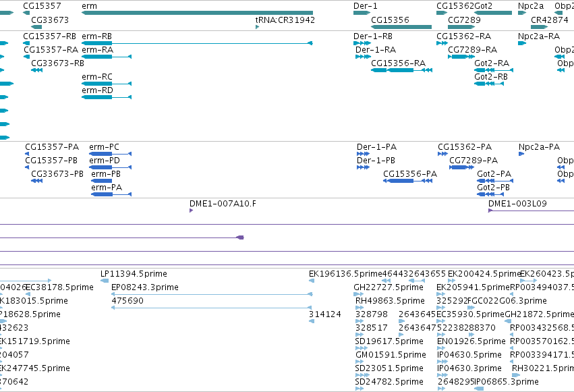This screenshot has height=392, width=574.
Task: Click the 328517 feature label
Action: tap(371, 329)
